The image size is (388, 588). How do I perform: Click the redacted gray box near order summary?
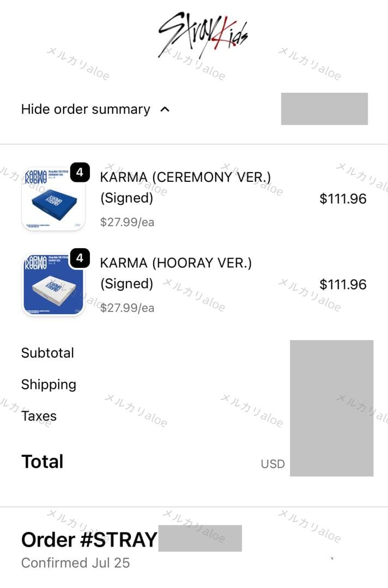tap(324, 109)
